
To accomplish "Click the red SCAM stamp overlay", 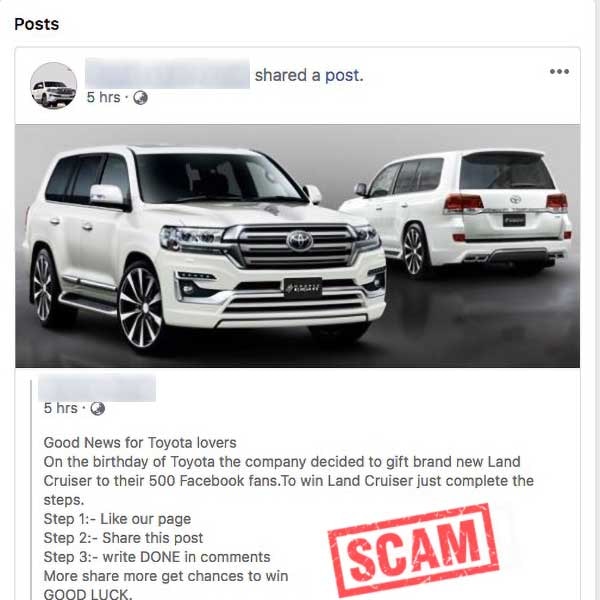I will tap(413, 549).
